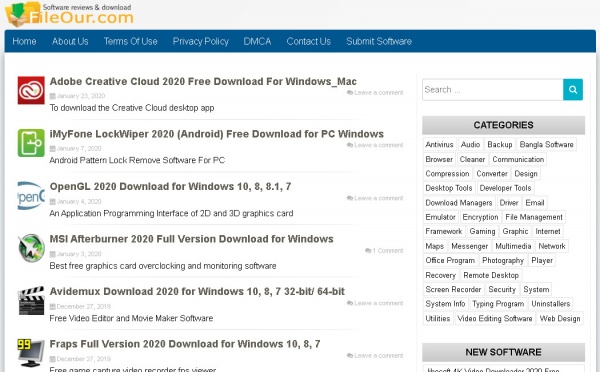Image resolution: width=600 pixels, height=372 pixels.
Task: Select the Audio category tag
Action: pos(470,144)
